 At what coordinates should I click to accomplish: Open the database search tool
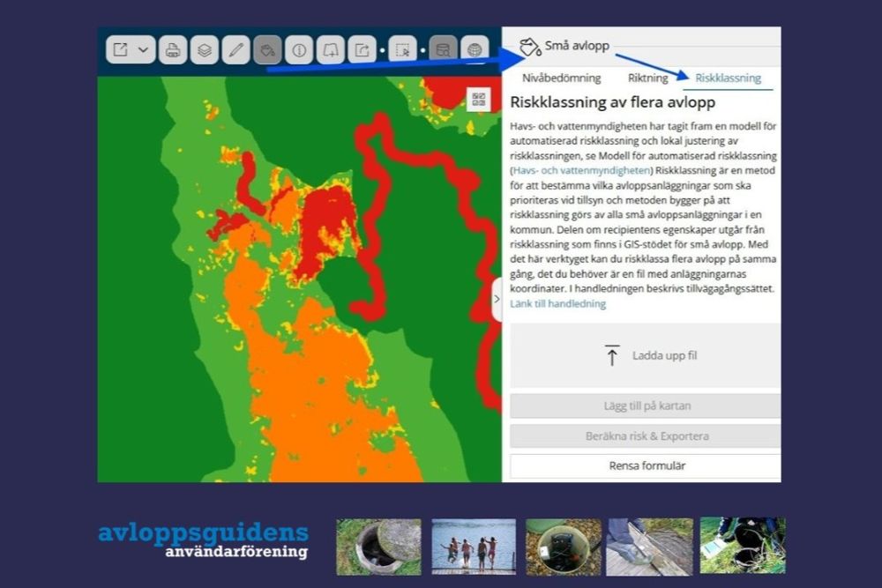tap(442, 50)
